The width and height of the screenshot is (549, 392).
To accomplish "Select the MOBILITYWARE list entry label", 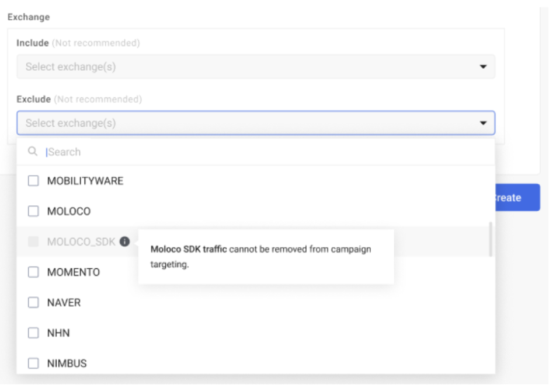I will pyautogui.click(x=85, y=181).
